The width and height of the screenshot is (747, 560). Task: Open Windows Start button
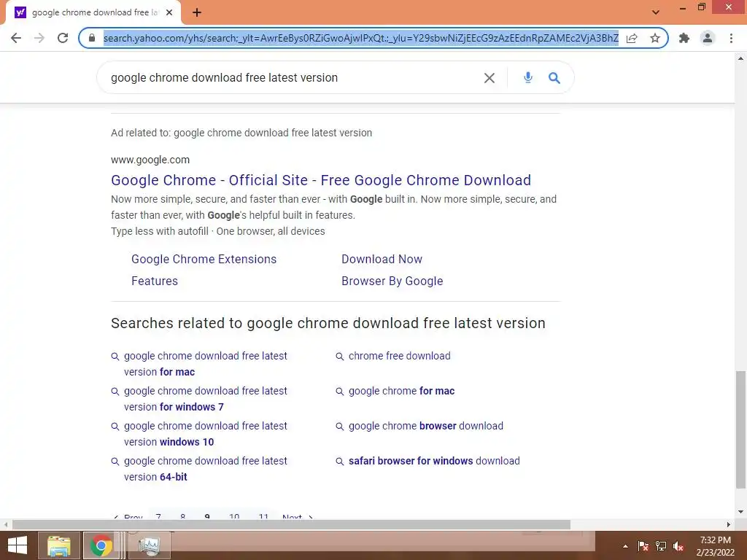coord(18,545)
